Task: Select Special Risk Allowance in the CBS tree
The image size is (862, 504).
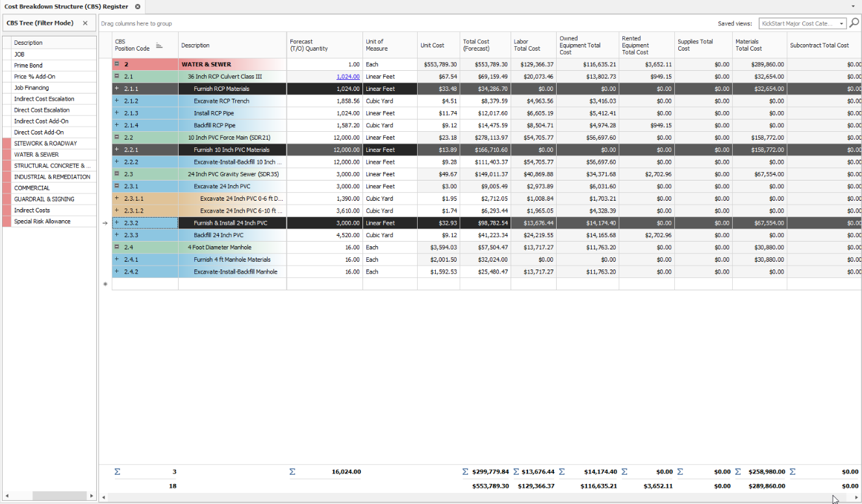Action: tap(42, 221)
